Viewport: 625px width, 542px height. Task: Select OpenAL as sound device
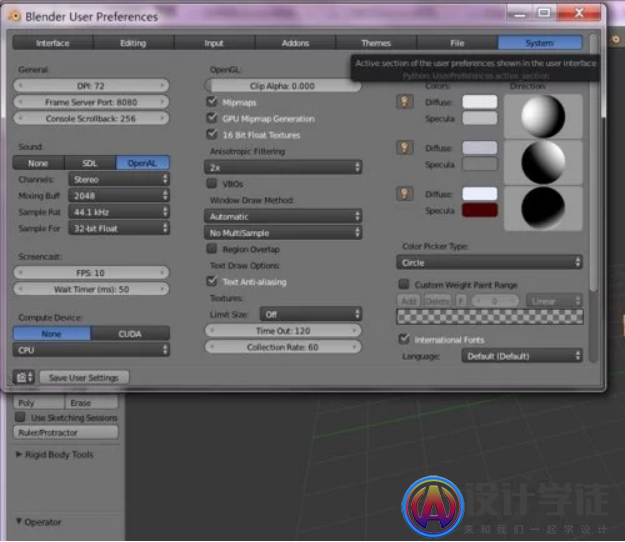coord(142,163)
